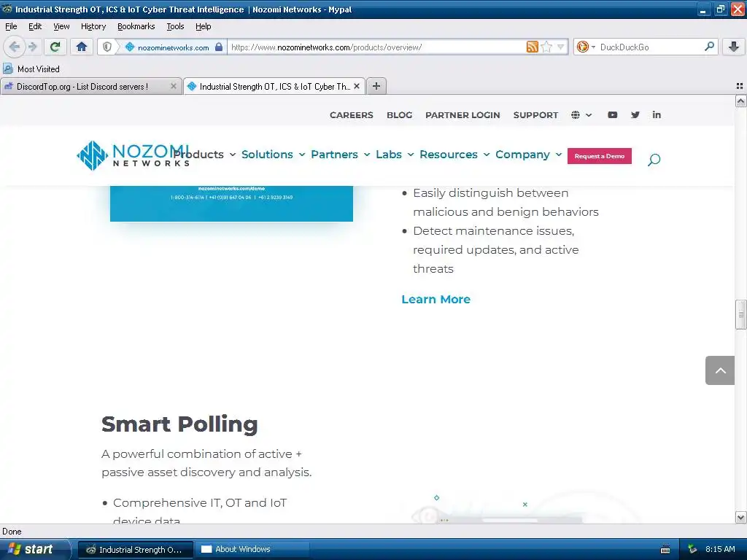Open the Edit menu
This screenshot has width=747, height=560.
click(x=35, y=26)
